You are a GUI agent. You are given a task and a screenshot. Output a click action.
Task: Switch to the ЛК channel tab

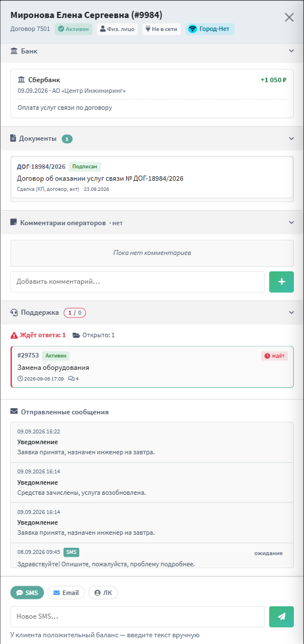103,593
